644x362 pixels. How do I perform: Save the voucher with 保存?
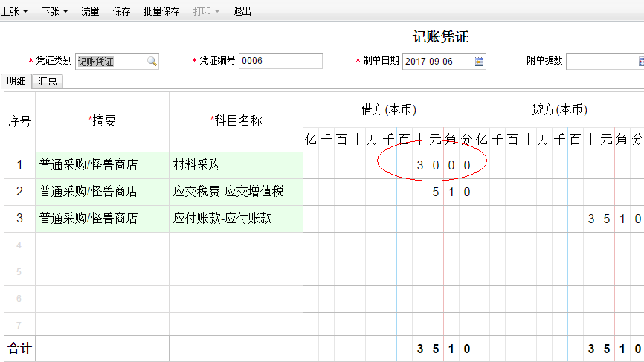click(121, 12)
